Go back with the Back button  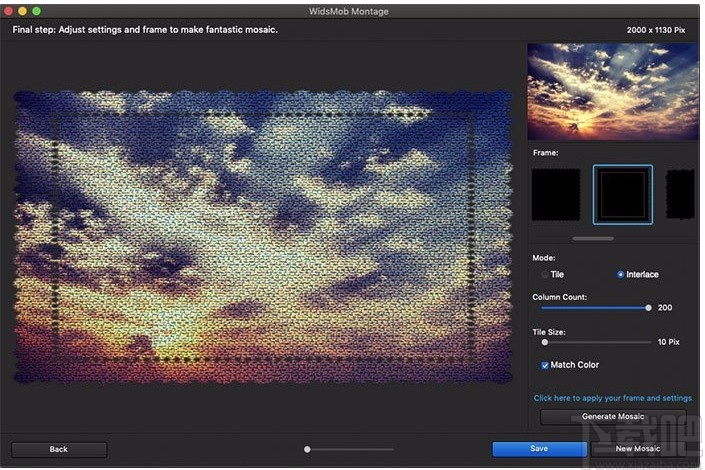pyautogui.click(x=59, y=449)
